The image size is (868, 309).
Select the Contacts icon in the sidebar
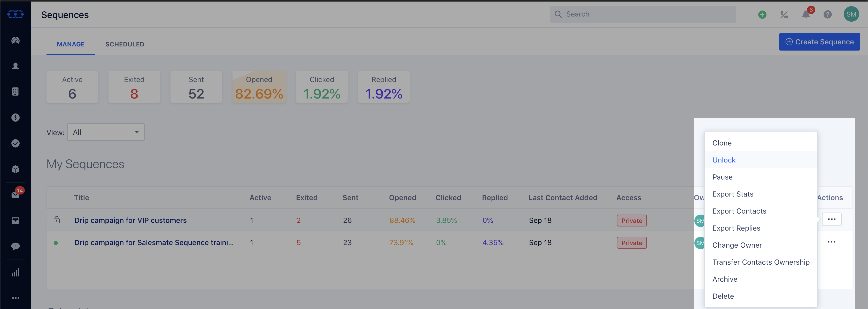tap(15, 66)
